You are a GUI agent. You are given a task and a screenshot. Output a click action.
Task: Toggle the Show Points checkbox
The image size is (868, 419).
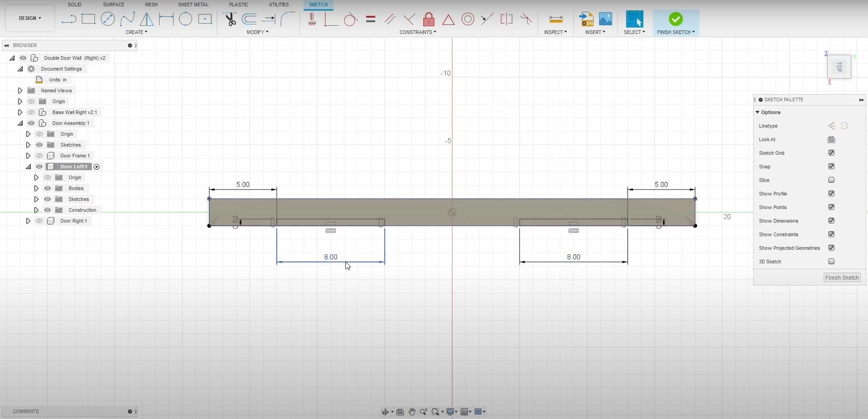(831, 207)
